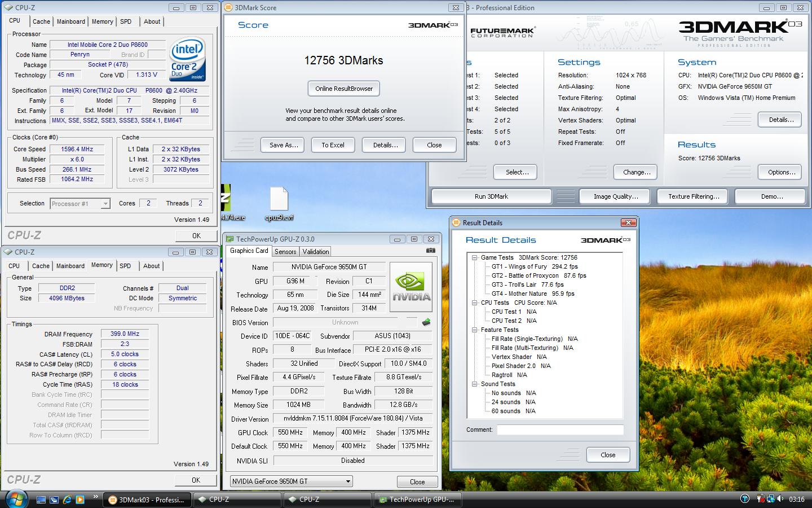Screen dimensions: 812x508
Task: Click Switch between windows quick launch icon
Action: pyautogui.click(x=54, y=500)
